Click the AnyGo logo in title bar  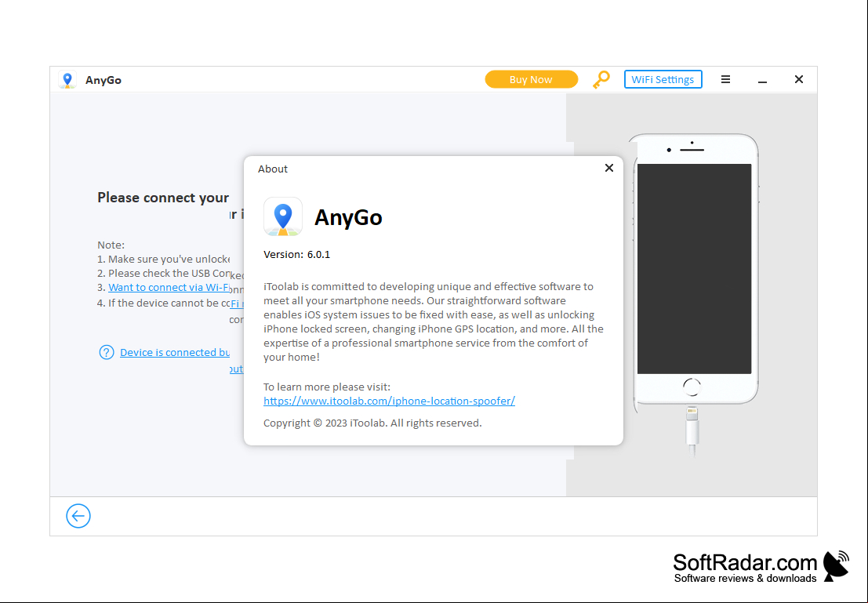point(67,80)
